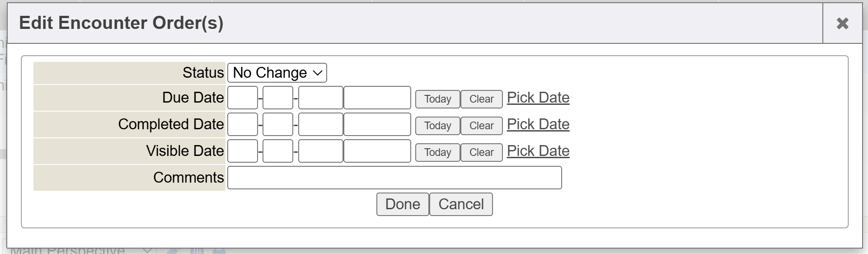Click the third Due Date input box
This screenshot has height=254, width=868.
pyautogui.click(x=320, y=98)
